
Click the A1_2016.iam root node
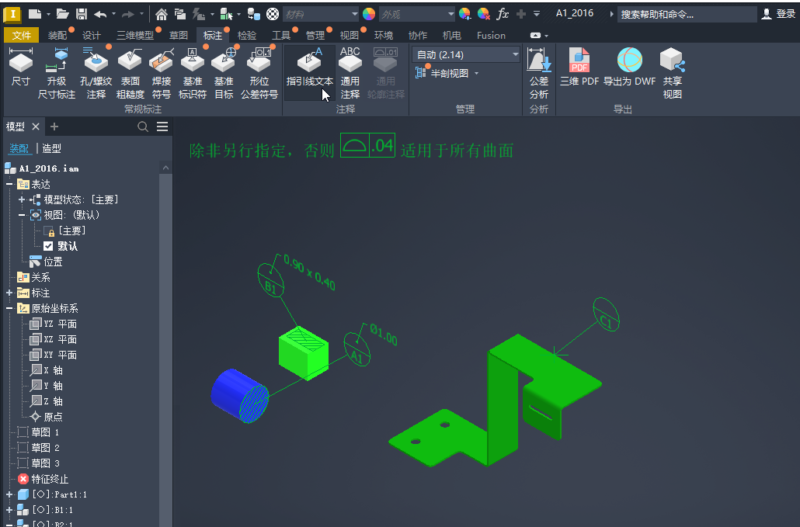[x=42, y=168]
